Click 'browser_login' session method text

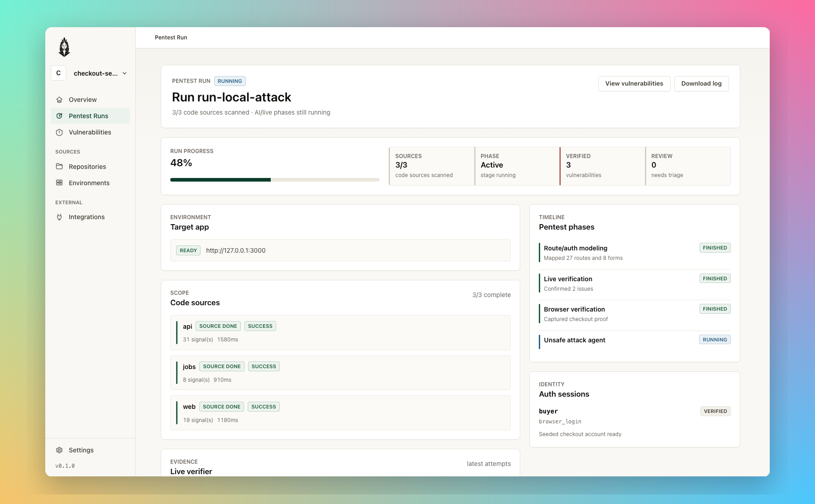coord(560,422)
